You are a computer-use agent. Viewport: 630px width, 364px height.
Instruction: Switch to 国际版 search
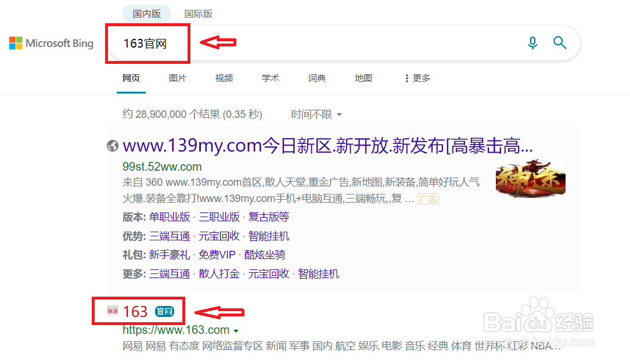(x=198, y=14)
